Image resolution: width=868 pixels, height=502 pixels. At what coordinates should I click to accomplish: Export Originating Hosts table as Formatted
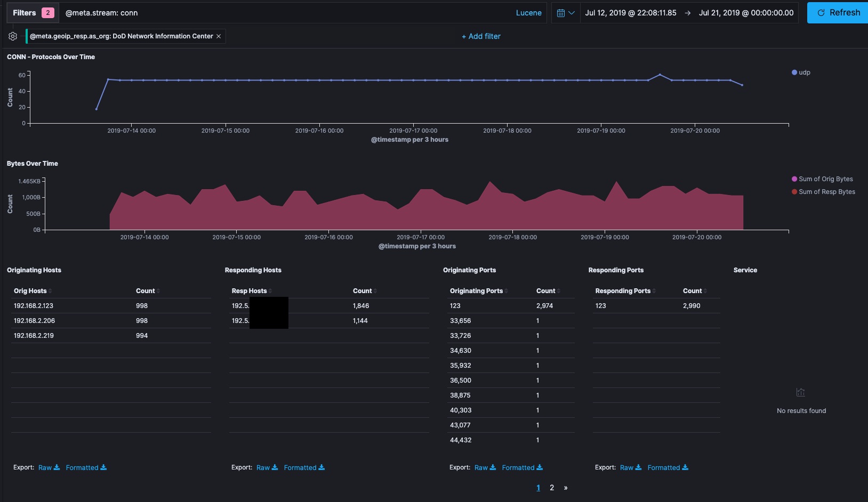point(86,468)
